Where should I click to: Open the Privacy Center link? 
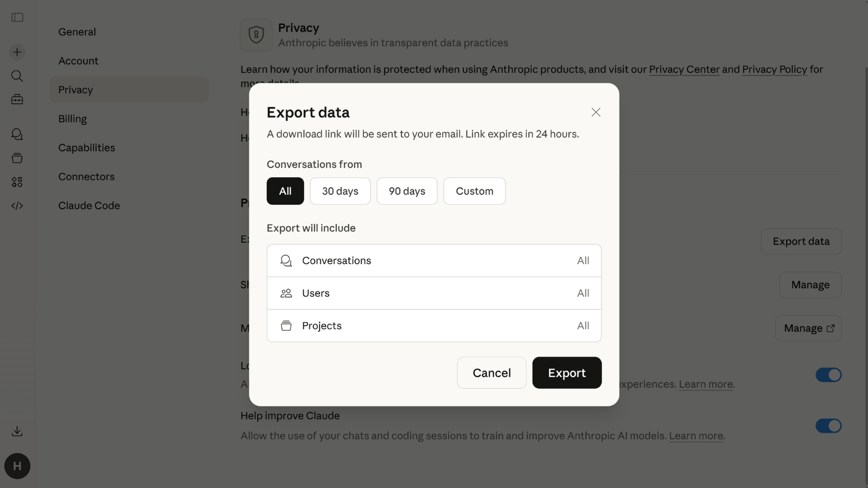684,69
